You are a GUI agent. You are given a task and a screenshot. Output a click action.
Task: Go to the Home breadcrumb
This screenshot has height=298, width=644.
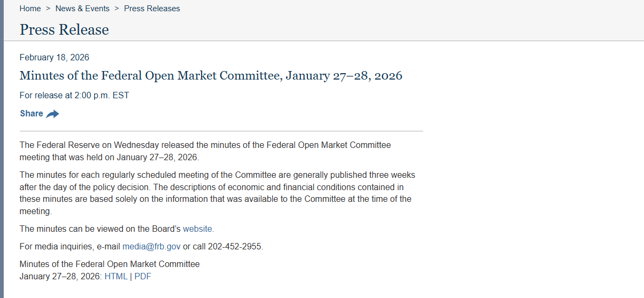[30, 9]
